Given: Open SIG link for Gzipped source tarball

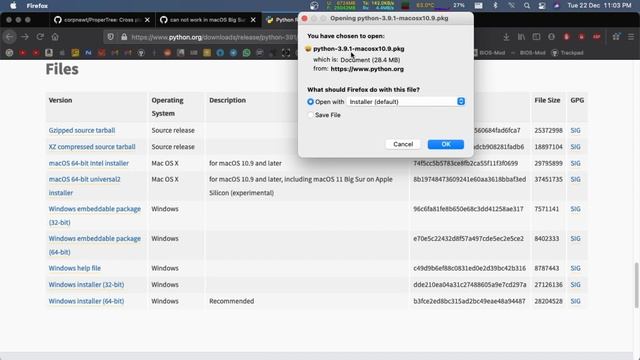Looking at the screenshot, I should [x=575, y=130].
